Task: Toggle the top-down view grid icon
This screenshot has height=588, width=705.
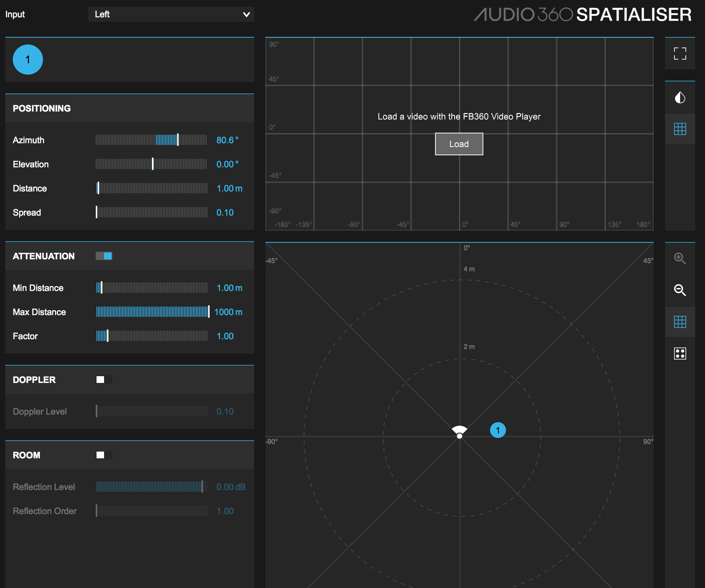Action: coord(680,322)
